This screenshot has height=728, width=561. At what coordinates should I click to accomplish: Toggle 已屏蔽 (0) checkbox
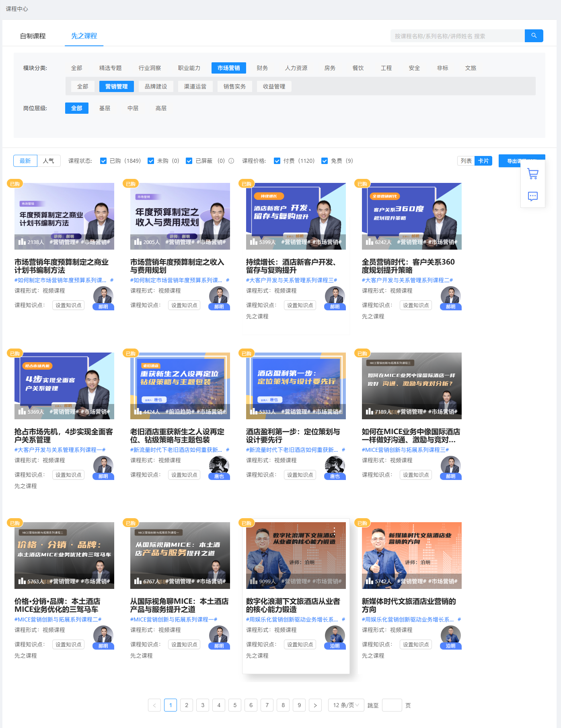tap(189, 161)
